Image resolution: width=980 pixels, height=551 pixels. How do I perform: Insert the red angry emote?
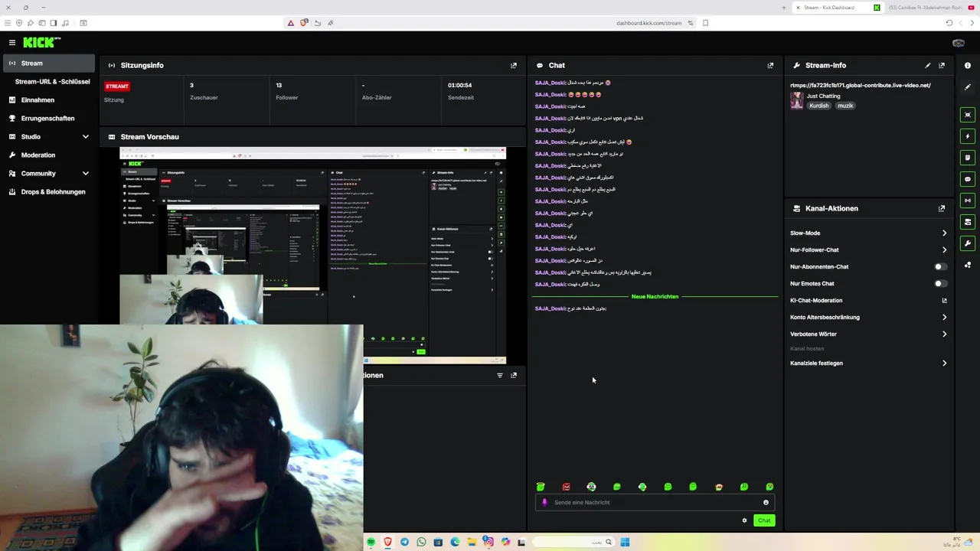pyautogui.click(x=566, y=487)
